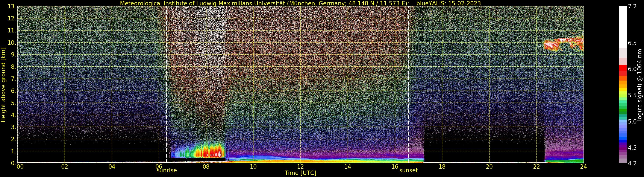Click the time axis tick label 10

(253, 167)
